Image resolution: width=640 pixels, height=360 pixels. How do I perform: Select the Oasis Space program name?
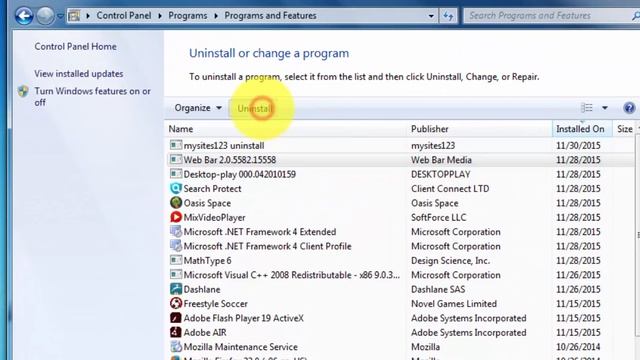pyautogui.click(x=207, y=203)
